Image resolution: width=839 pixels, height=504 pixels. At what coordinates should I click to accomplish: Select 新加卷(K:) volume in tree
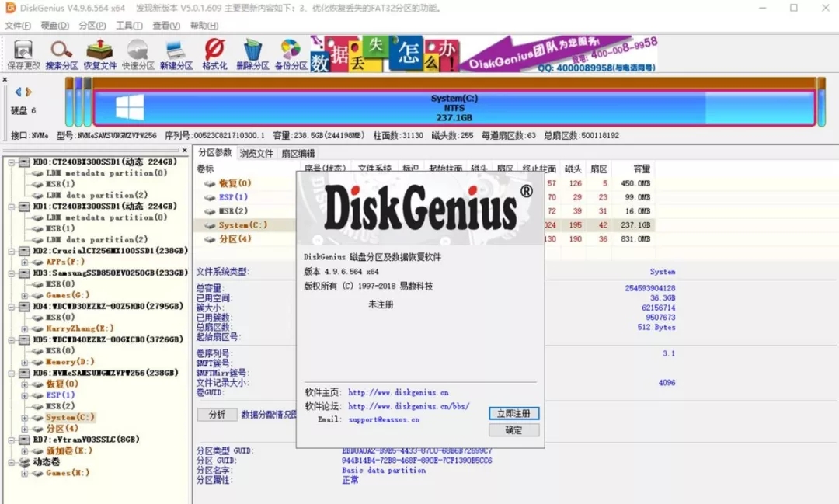pos(69,450)
